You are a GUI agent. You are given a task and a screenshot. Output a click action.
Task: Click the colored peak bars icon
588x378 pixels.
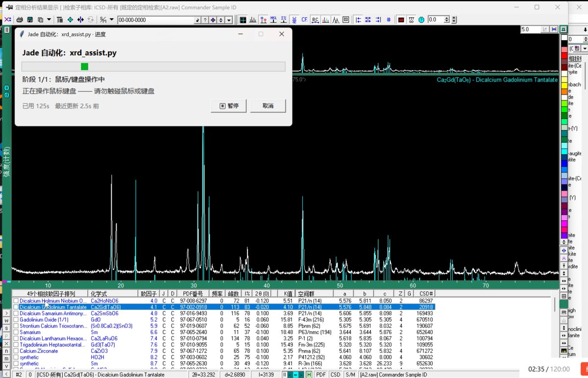(x=325, y=20)
